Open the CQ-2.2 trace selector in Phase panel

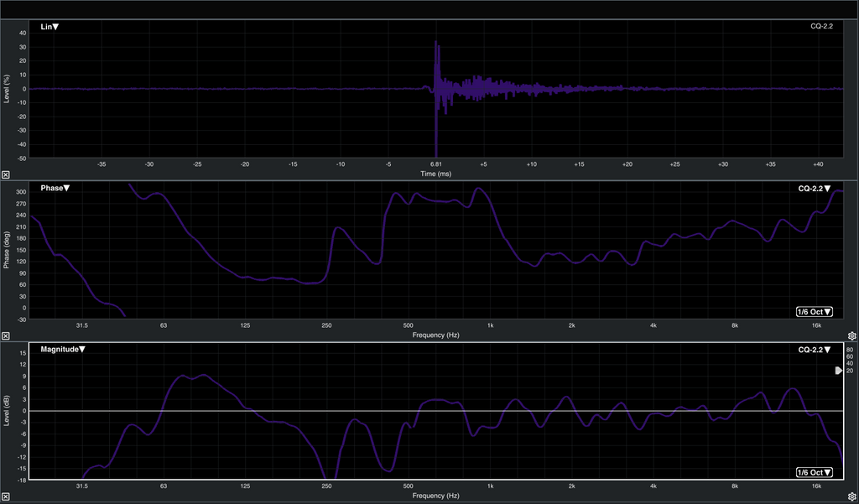click(x=814, y=189)
